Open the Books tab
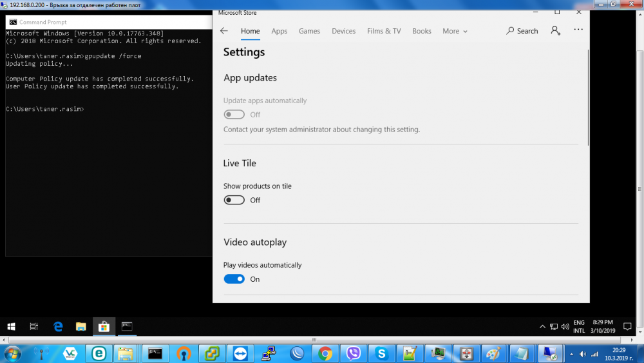The width and height of the screenshot is (644, 363). click(x=422, y=31)
